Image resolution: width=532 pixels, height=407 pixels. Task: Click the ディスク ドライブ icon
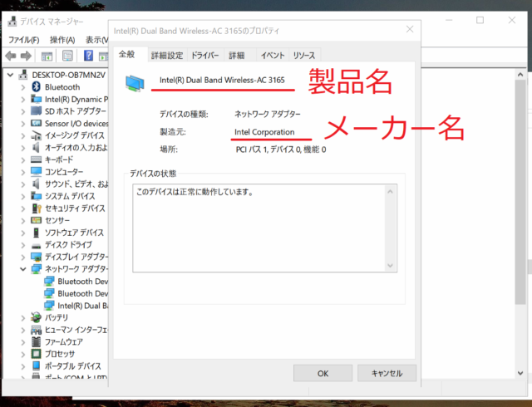(37, 245)
